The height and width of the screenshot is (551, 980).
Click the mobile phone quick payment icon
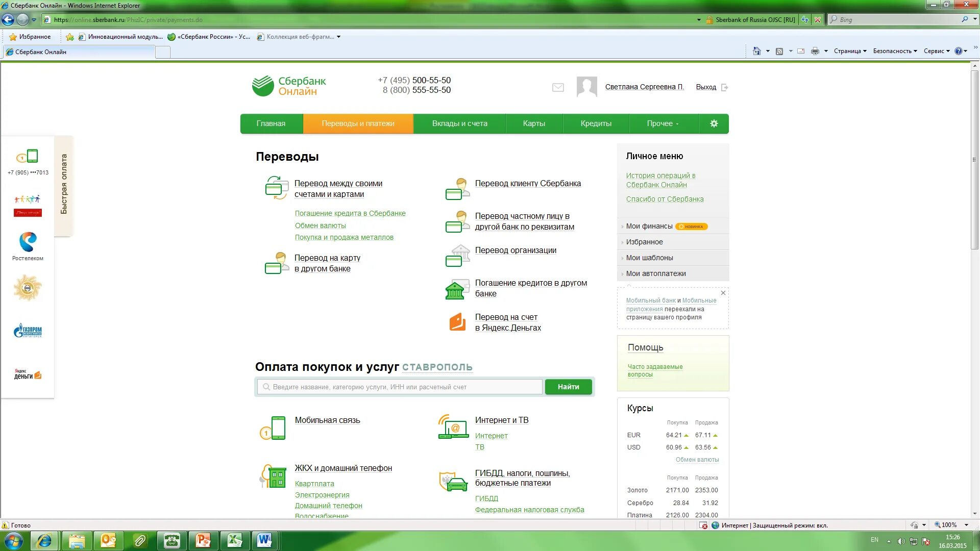[x=28, y=156]
